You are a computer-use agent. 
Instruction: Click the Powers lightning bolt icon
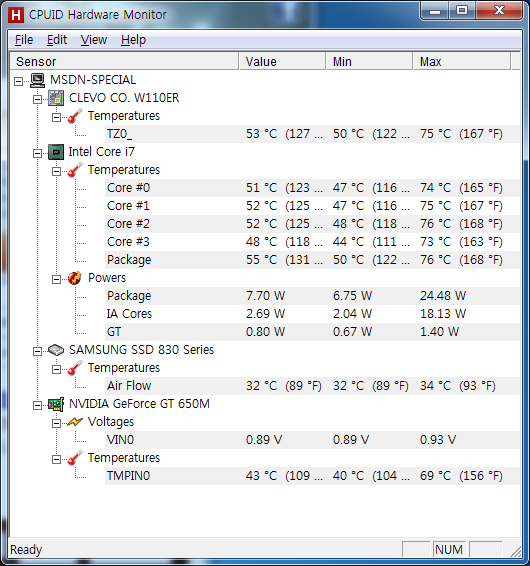pos(75,278)
